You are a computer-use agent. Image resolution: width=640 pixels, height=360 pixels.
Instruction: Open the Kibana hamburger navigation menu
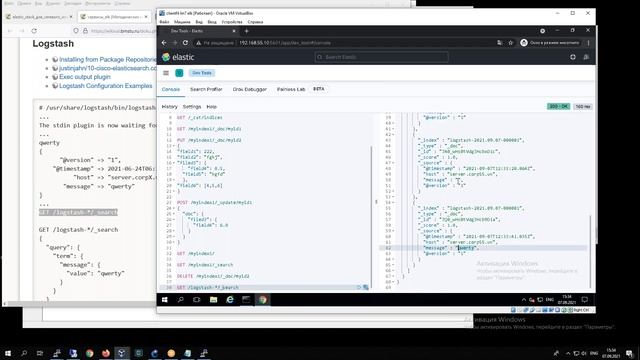coord(166,73)
